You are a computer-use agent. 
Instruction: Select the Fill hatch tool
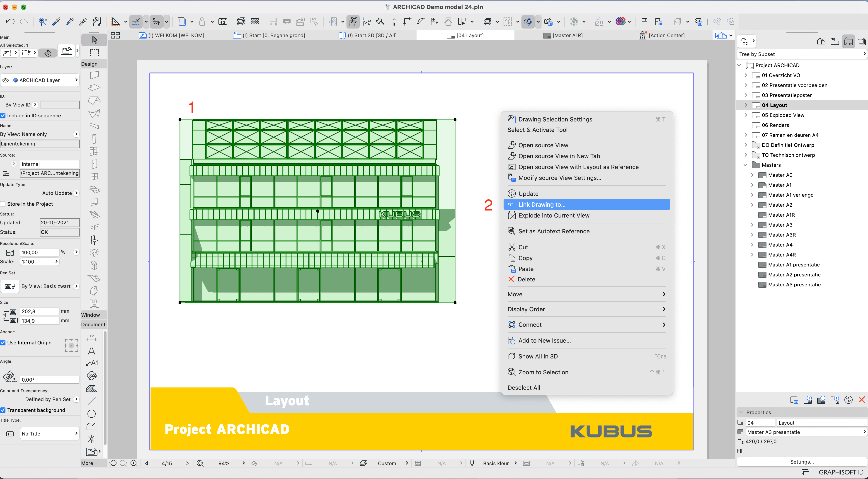click(x=91, y=388)
